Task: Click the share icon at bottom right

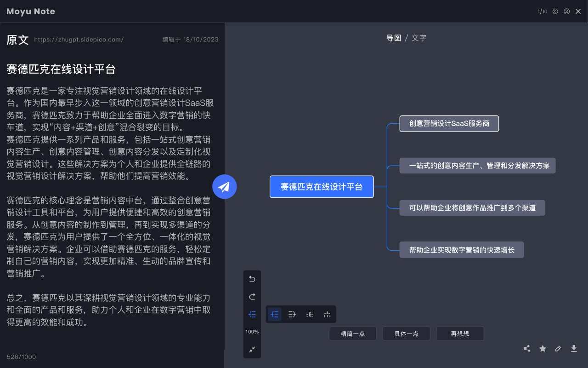Action: pos(527,348)
